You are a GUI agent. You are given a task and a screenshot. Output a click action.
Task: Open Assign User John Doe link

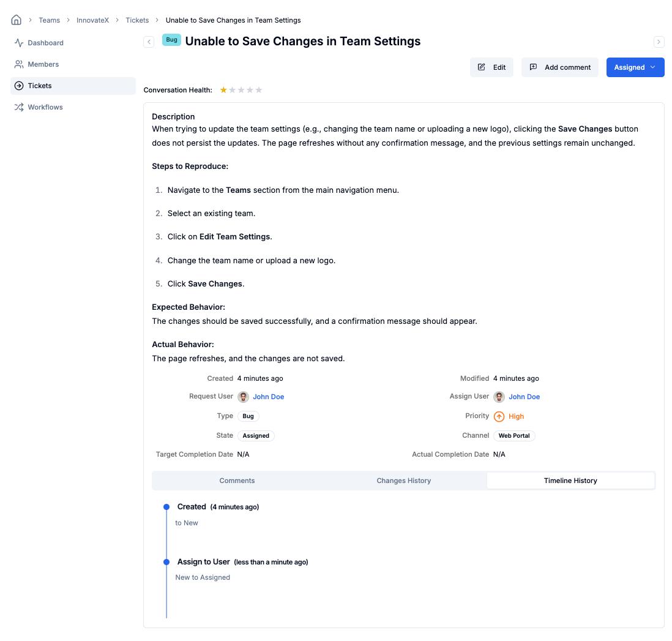(x=524, y=397)
